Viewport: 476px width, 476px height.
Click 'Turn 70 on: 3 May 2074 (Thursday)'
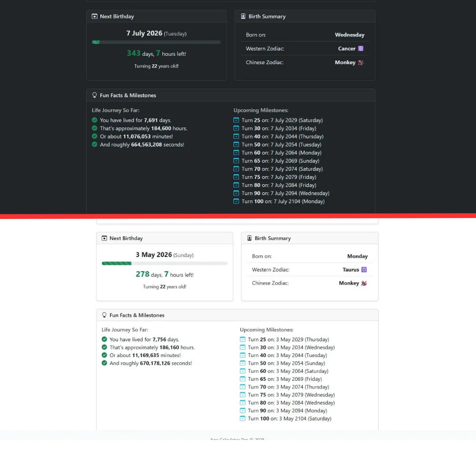(288, 387)
